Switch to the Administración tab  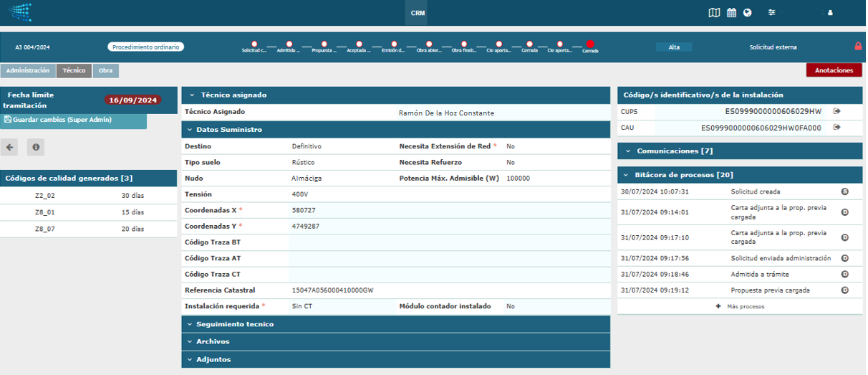28,71
